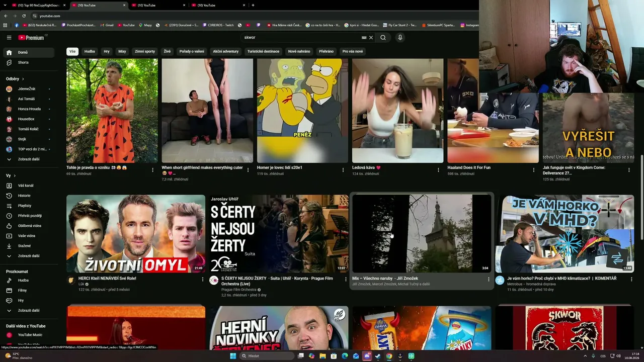Open options menu for HERCI Kteří NENÁVIDÍ Své Role
The image size is (644, 362).
(203, 279)
